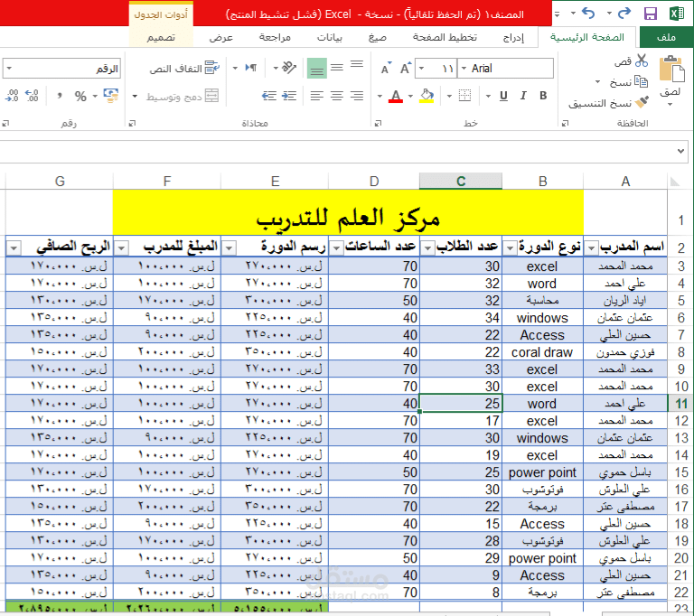
Task: Apply comma style format
Action: (x=60, y=96)
